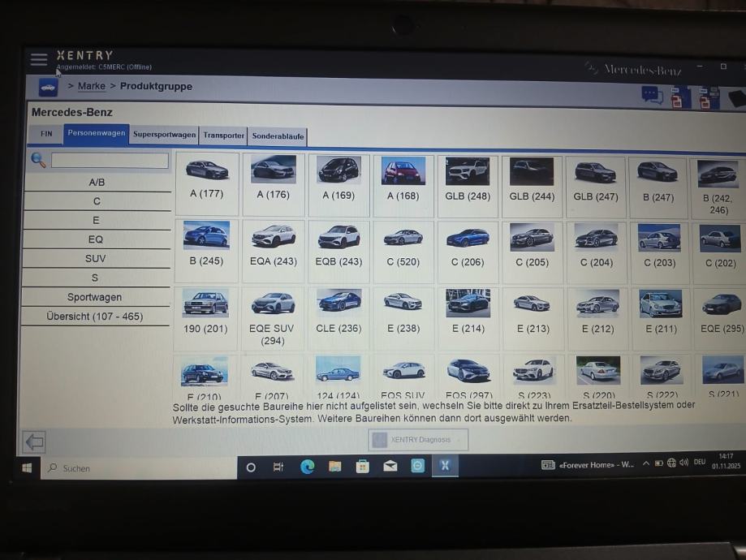
Task: Open Microsoft Edge from the taskbar
Action: [x=307, y=467]
